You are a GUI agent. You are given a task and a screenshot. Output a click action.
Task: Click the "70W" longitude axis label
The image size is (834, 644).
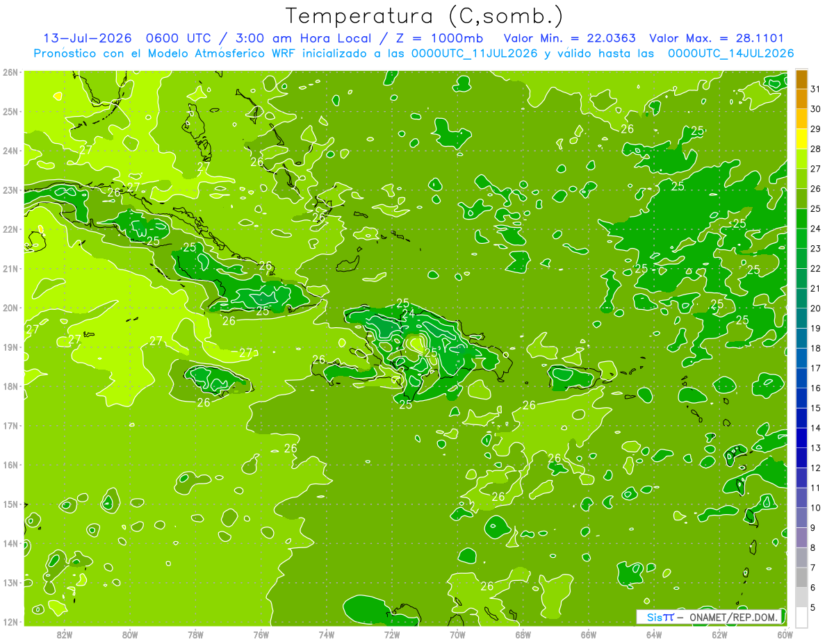coord(457,634)
